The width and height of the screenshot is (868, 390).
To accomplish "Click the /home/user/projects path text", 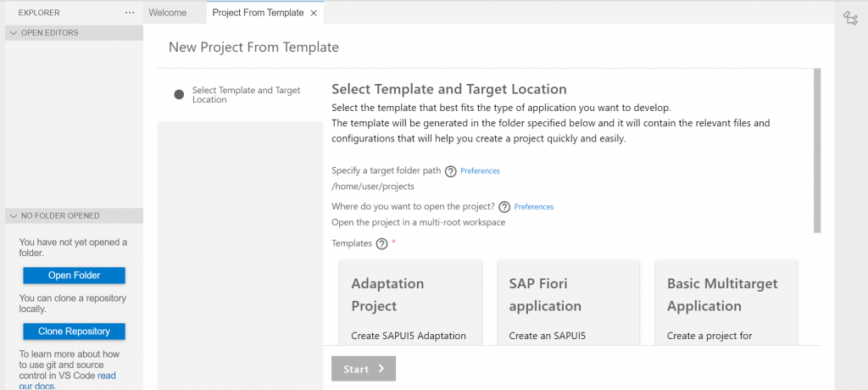I will (373, 187).
